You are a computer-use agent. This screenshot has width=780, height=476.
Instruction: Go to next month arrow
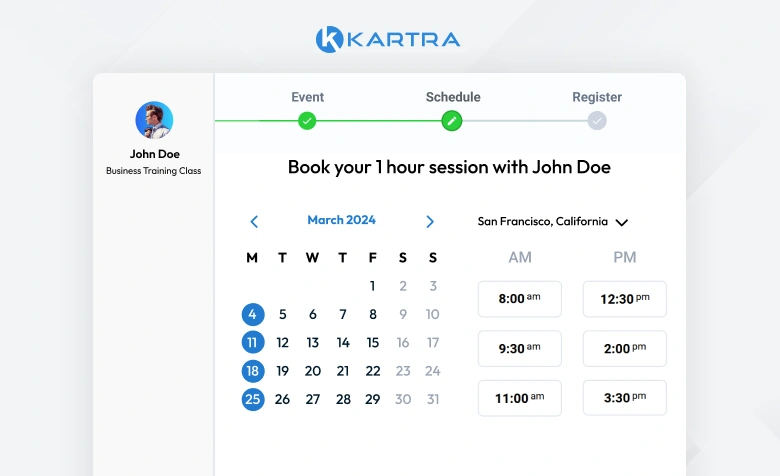430,221
